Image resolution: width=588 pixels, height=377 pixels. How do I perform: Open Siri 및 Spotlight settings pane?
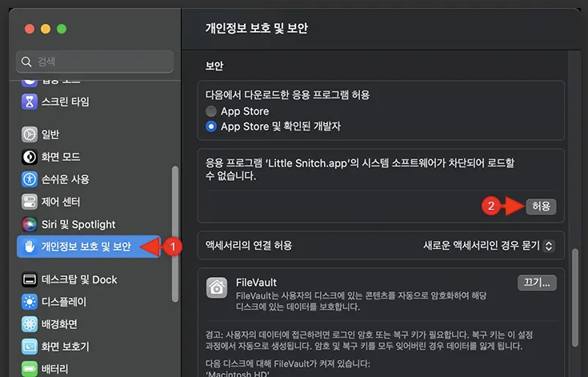point(89,224)
